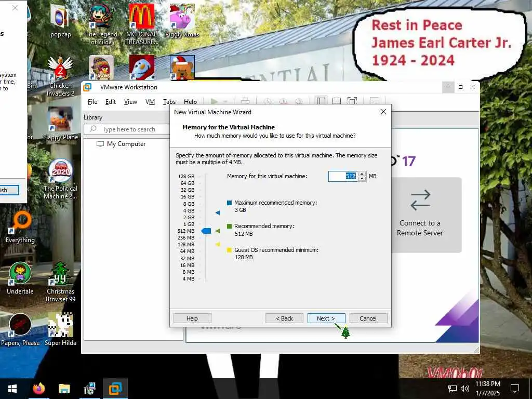Image resolution: width=532 pixels, height=399 pixels.
Task: Select the Flappy Plane desktop icon
Action: [60, 124]
